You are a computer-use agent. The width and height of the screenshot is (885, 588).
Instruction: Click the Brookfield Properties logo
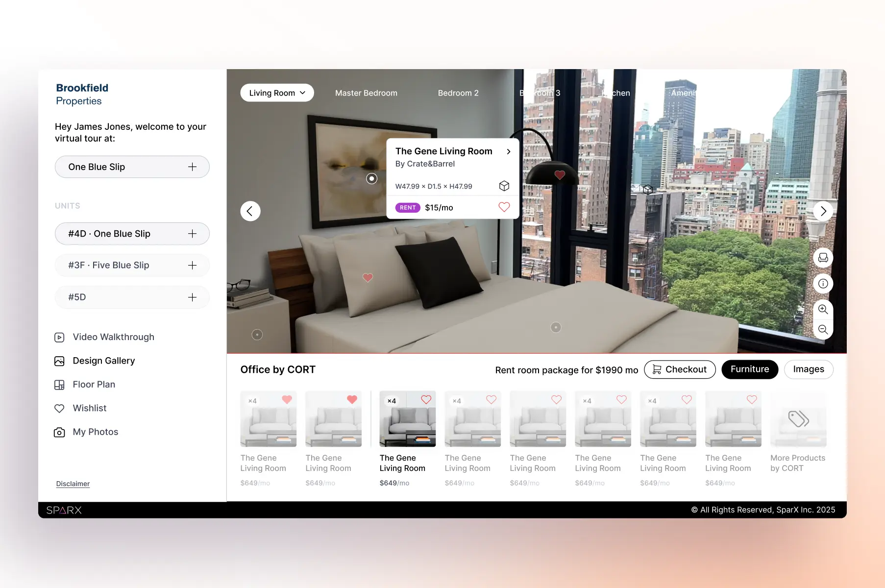[x=82, y=94]
